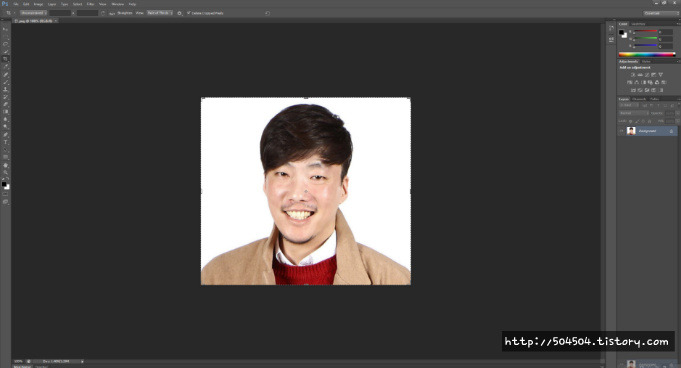681x368 pixels.
Task: Open the View overlay dropdown
Action: [x=159, y=13]
